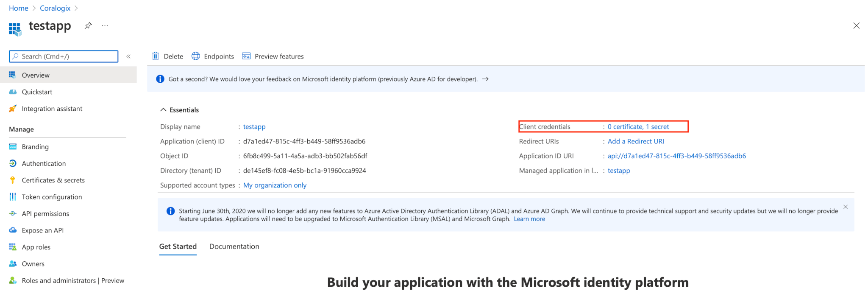Click the testapp page title
Screen dimensions: 868x291
tap(50, 26)
